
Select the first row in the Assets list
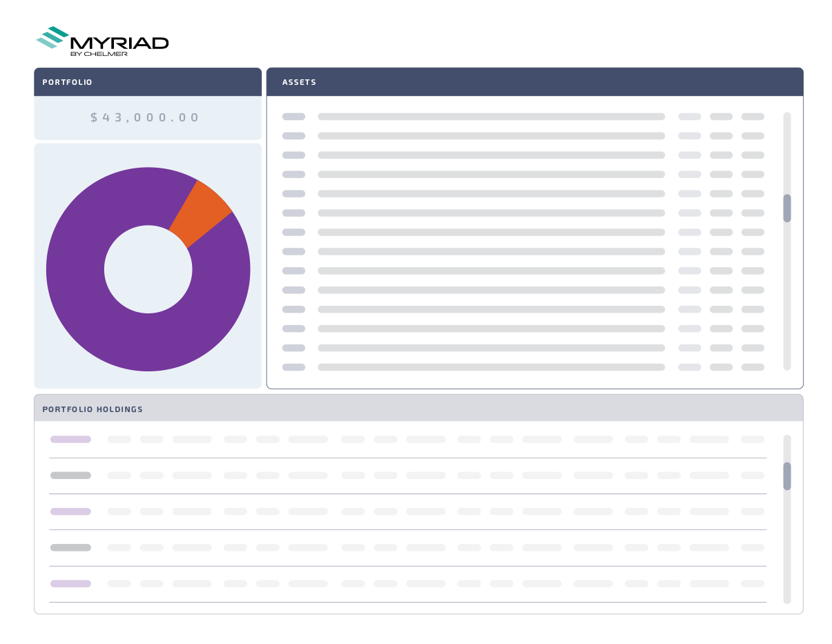point(491,117)
